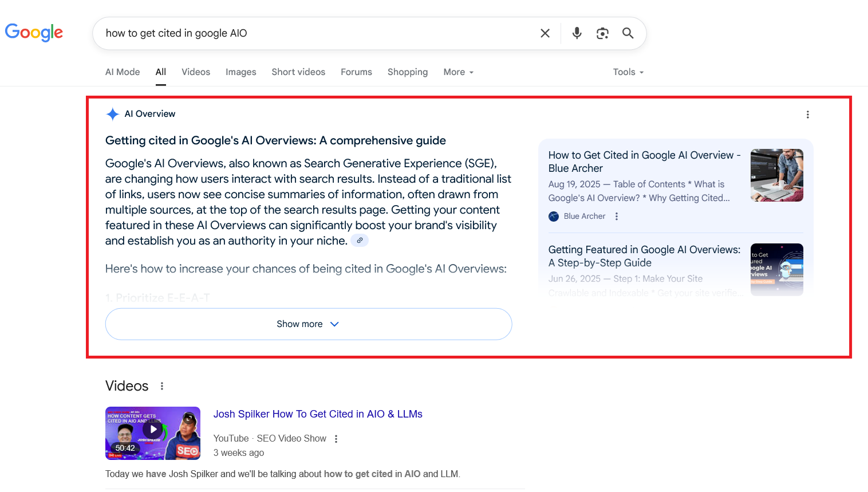The image size is (868, 492).
Task: Click the Step-by-Step Guide article thumbnail
Action: click(777, 270)
